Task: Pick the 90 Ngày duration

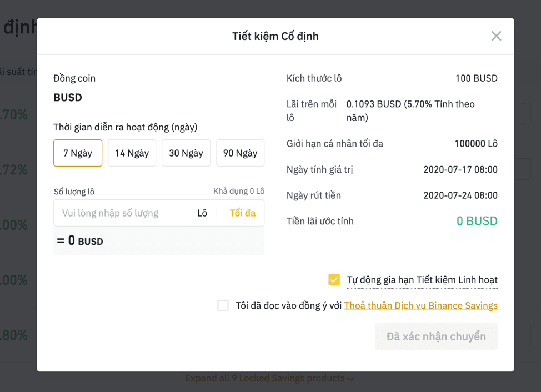Action: coord(240,153)
